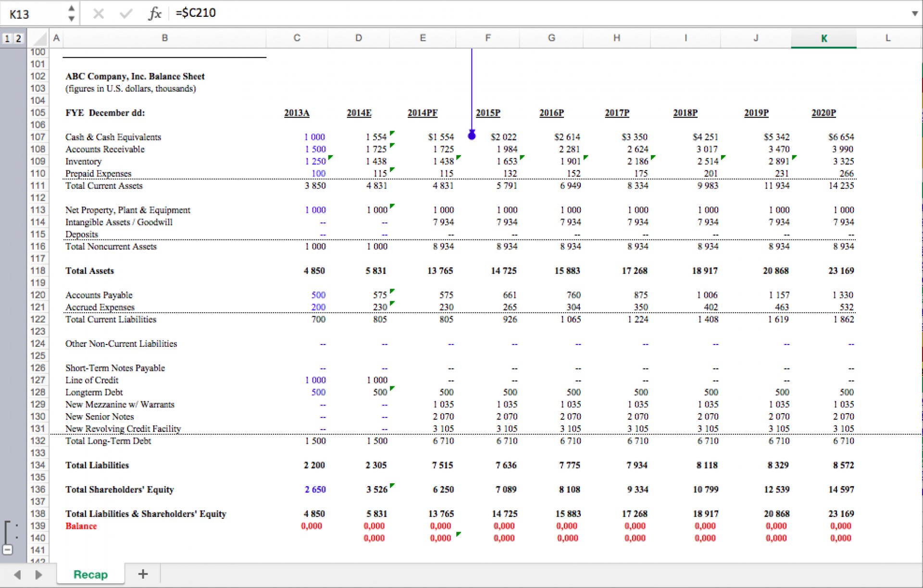This screenshot has height=588, width=923.
Task: Click Total Assets 2017P value 17 268
Action: (x=635, y=270)
